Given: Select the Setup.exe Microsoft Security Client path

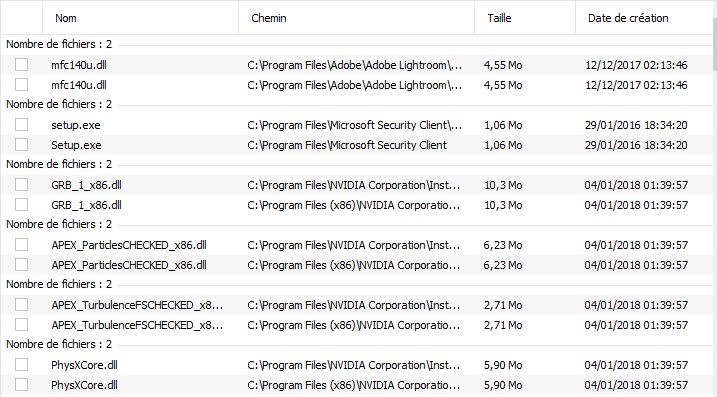Looking at the screenshot, I should [x=347, y=145].
